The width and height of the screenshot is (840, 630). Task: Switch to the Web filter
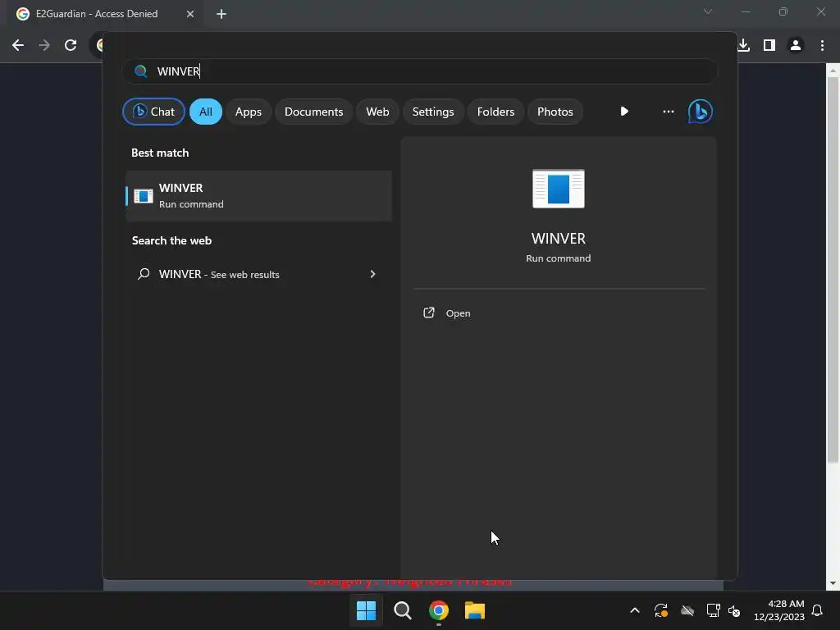[377, 112]
